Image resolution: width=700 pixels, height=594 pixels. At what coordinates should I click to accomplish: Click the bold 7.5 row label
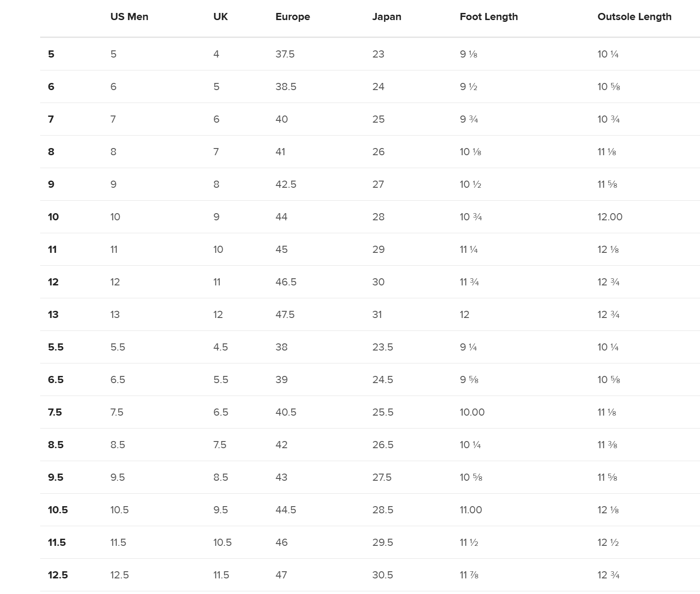55,412
